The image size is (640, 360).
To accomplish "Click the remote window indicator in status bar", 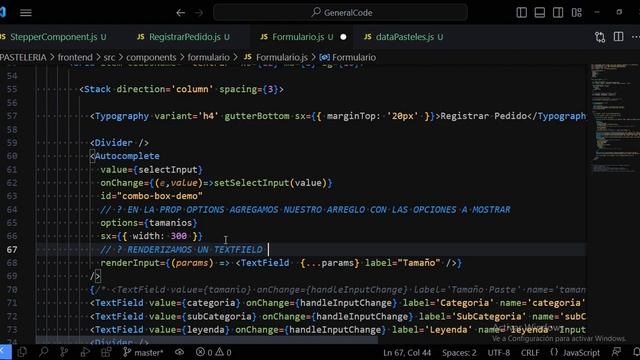I will pos(5,352).
